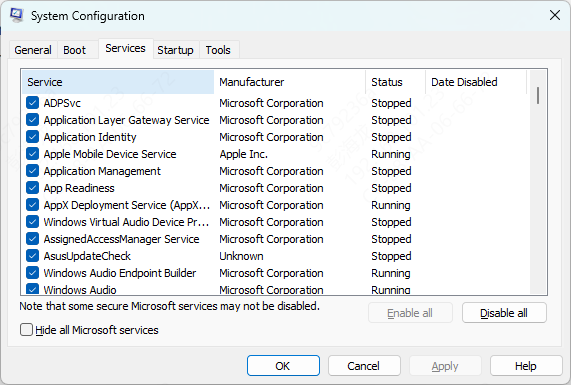Disable Apple Mobile Device Service checkbox
The image size is (571, 385).
(x=32, y=154)
